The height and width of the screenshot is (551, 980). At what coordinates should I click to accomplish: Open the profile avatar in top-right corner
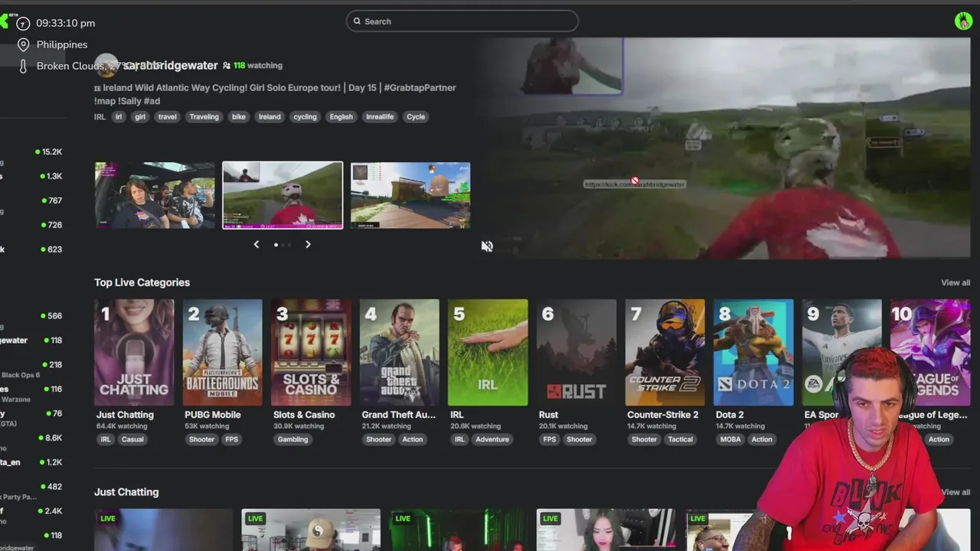click(x=963, y=21)
